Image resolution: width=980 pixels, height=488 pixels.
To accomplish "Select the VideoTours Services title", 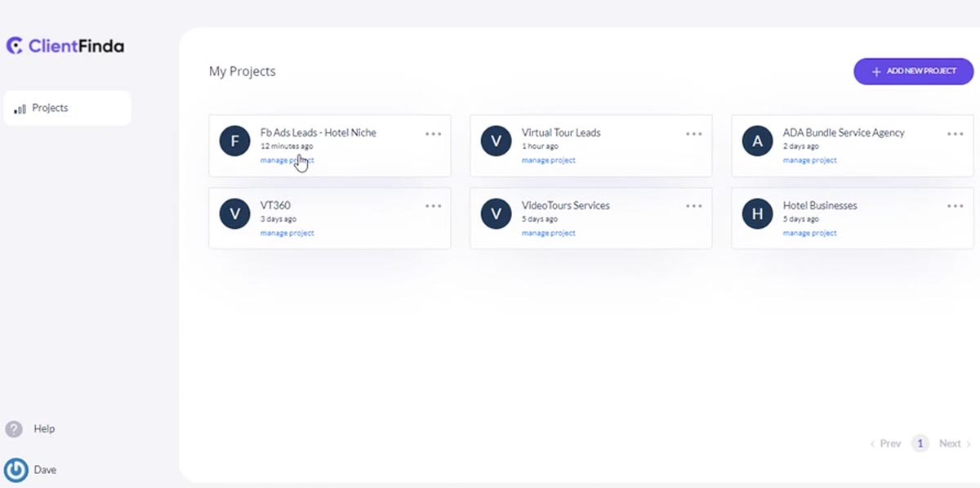I will pyautogui.click(x=566, y=205).
